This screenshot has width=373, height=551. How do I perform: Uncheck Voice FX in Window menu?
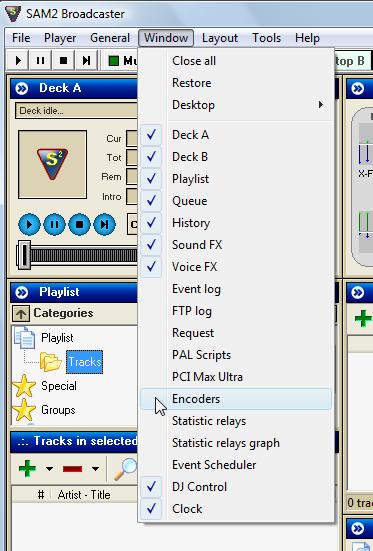click(x=236, y=267)
